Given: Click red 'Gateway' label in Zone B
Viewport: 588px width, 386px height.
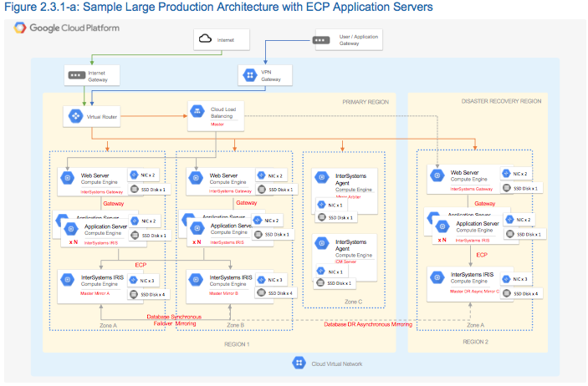Looking at the screenshot, I should point(247,203).
